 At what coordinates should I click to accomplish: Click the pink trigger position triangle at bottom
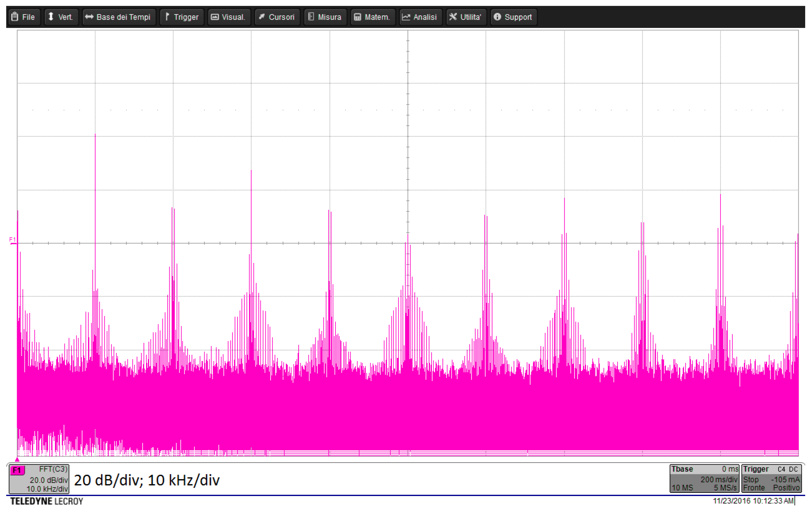tap(17, 459)
